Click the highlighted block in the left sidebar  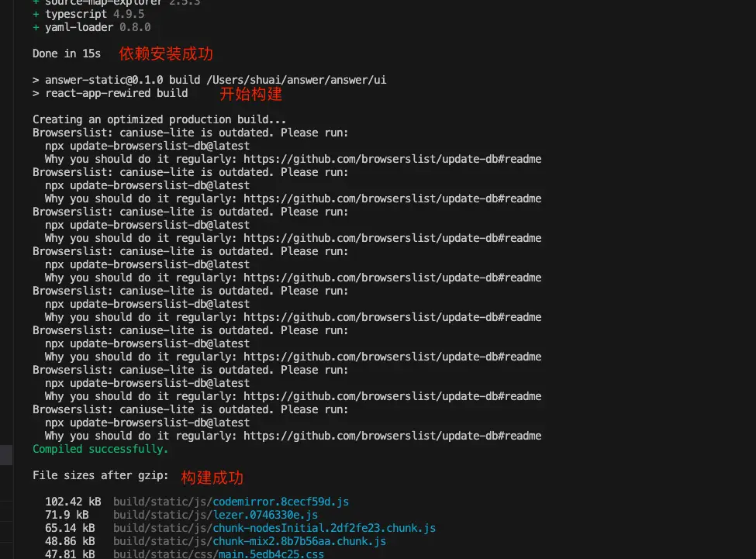(5, 455)
